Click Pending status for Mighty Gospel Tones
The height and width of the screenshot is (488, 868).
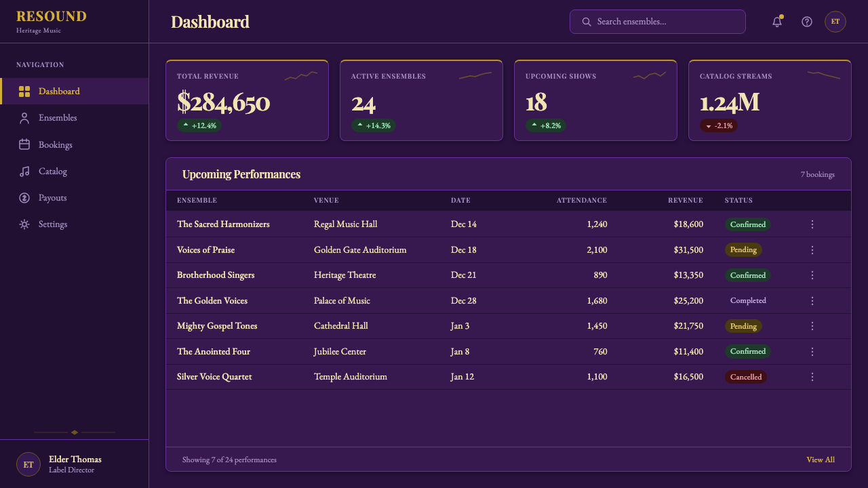[743, 326]
